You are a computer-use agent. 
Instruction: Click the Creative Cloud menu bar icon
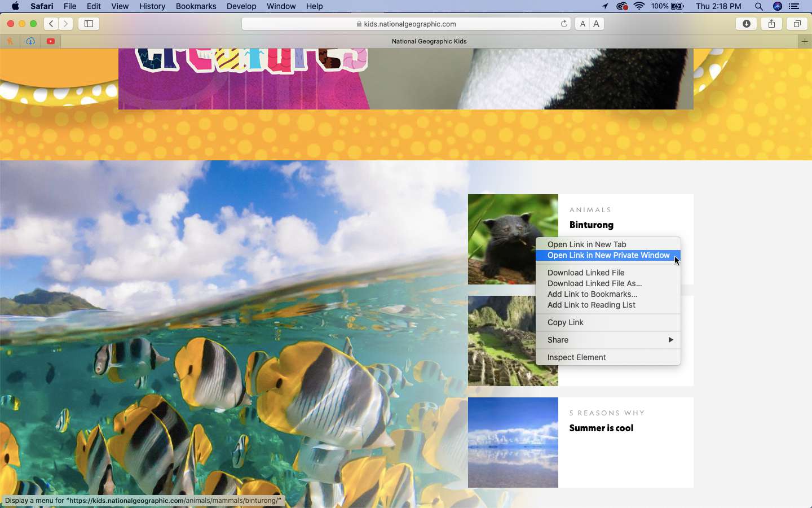[623, 6]
